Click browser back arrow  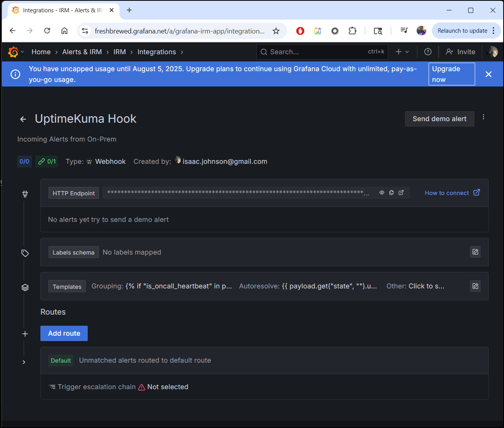click(12, 31)
